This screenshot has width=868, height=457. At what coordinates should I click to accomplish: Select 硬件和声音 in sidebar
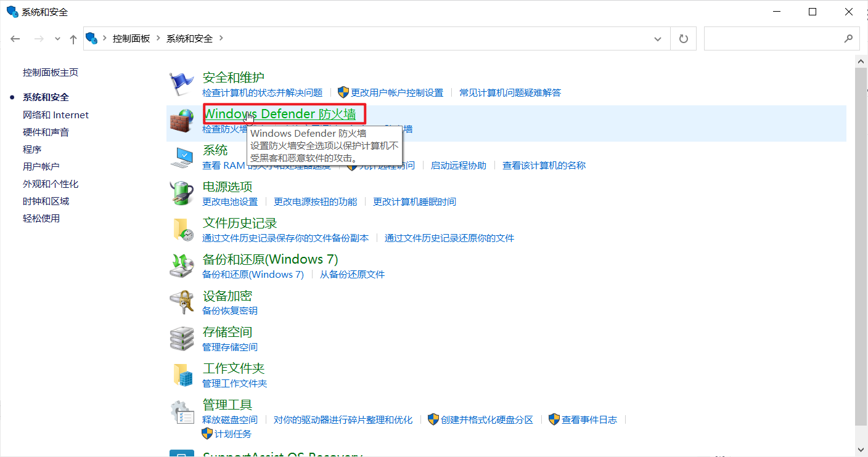click(46, 132)
